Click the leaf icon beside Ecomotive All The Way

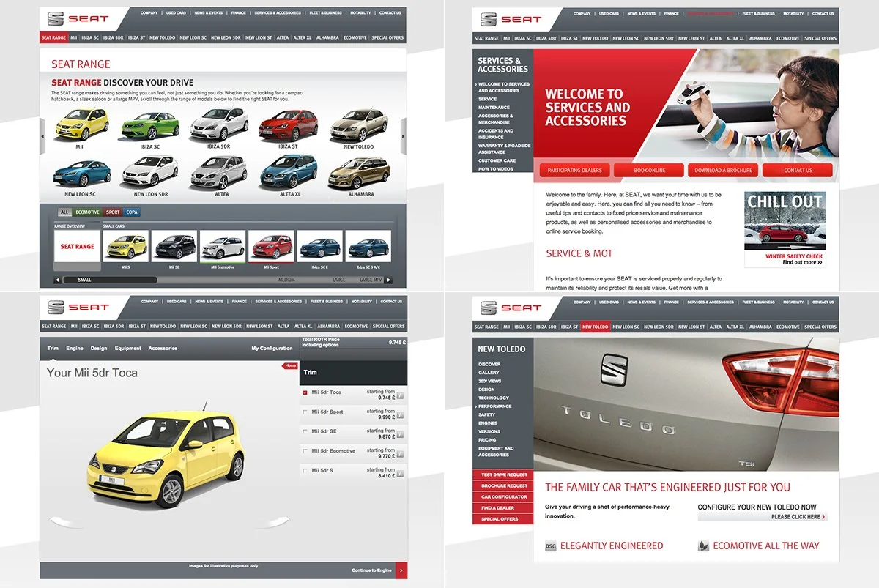[703, 546]
